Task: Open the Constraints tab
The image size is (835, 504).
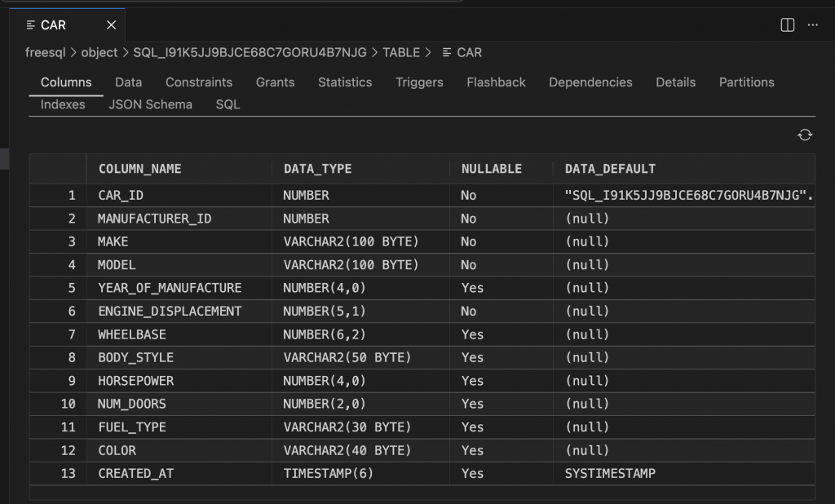Action: [199, 82]
